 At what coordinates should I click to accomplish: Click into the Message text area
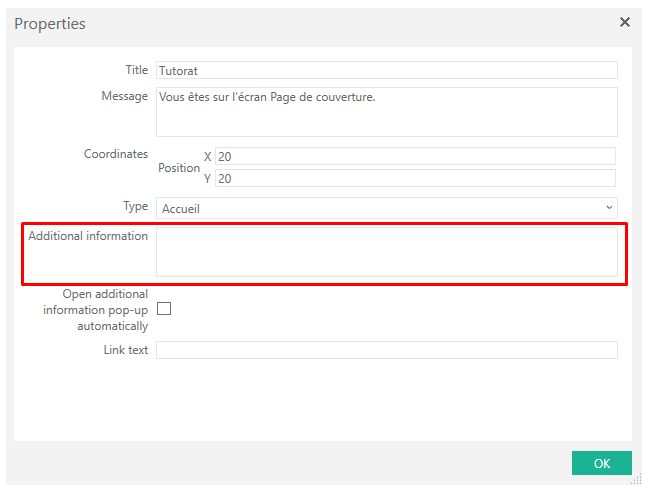(387, 112)
